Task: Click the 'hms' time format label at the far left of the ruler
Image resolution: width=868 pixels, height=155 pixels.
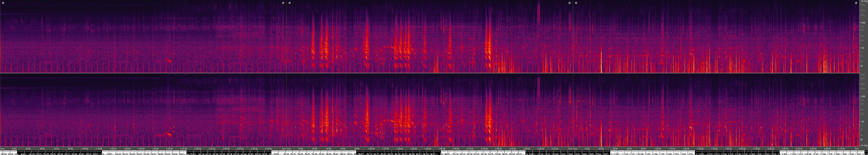Action: pyautogui.click(x=2, y=149)
